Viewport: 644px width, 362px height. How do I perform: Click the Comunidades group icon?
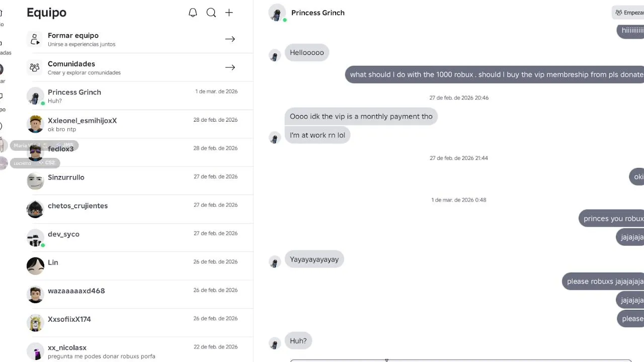pos(35,67)
